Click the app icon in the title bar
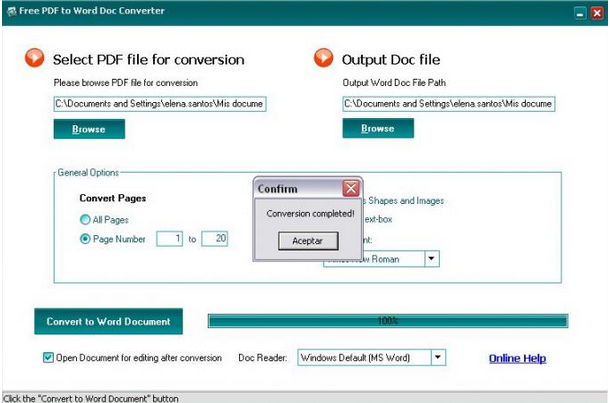The height and width of the screenshot is (403, 610). (x=11, y=12)
